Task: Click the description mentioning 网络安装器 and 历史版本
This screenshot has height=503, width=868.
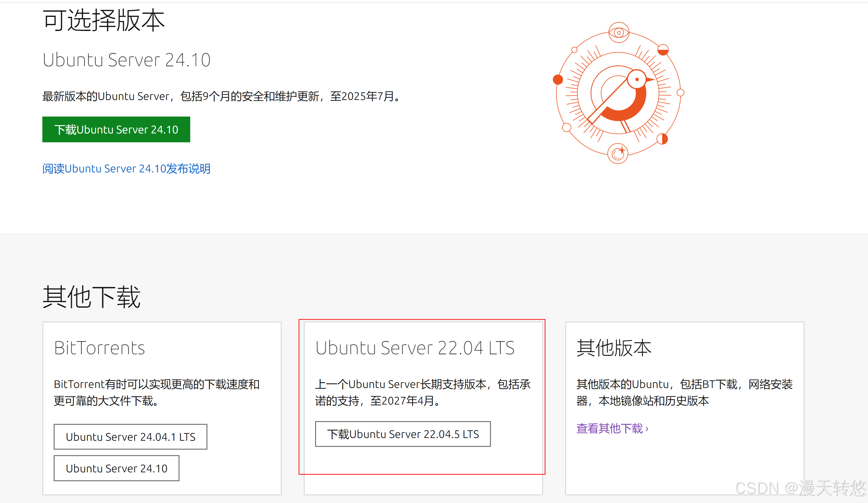Action: pyautogui.click(x=685, y=393)
